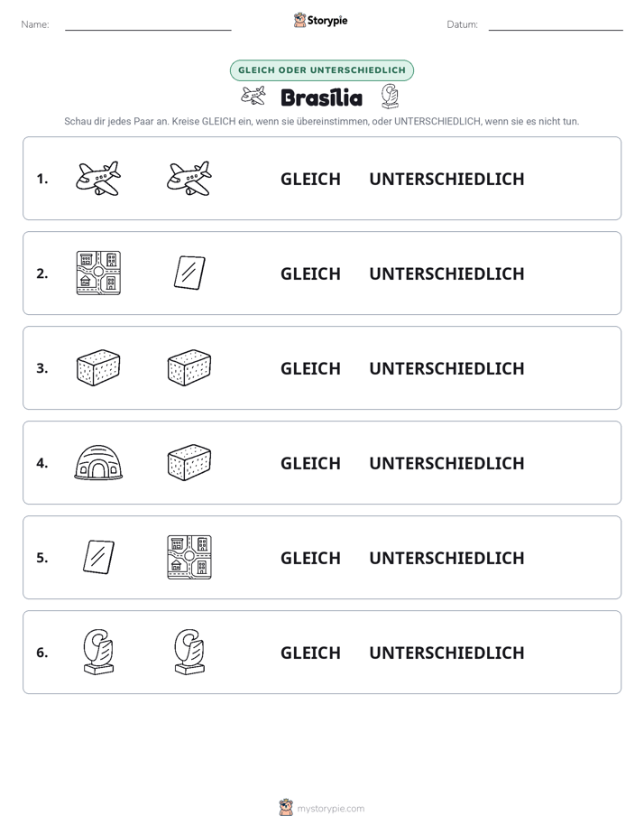644x834 pixels.
Task: Select UNTERSCHIEDLICH in row 4
Action: coord(446,463)
